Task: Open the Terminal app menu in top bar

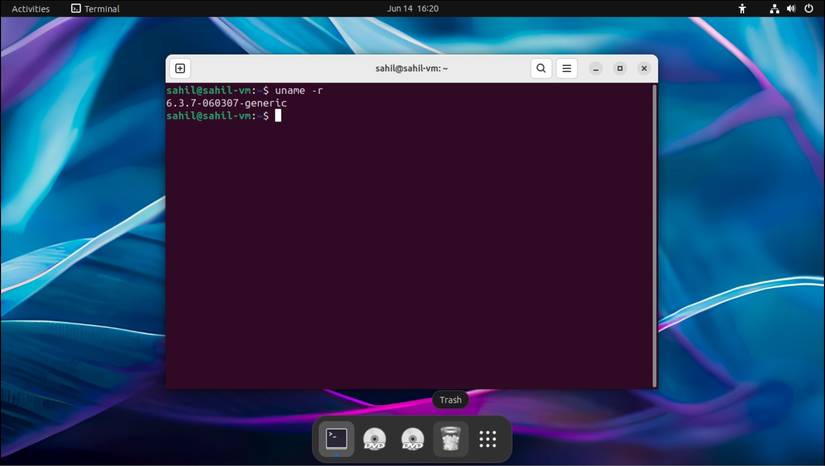Action: (x=95, y=9)
